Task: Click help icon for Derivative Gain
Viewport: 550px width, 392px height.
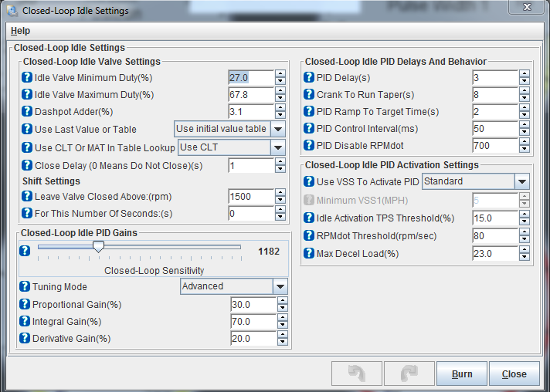Action: coord(25,338)
